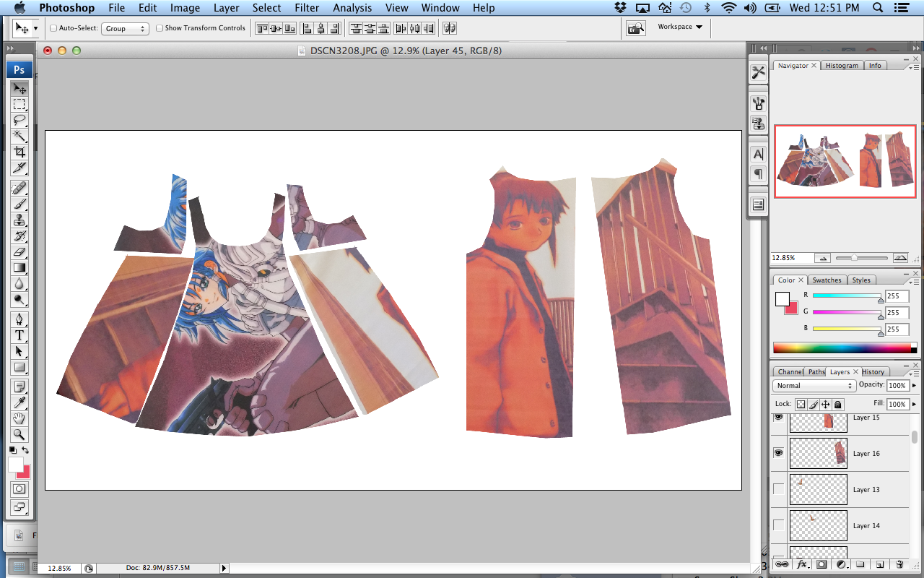This screenshot has height=578, width=924.
Task: Reset default foreground and background colors
Action: 13,450
